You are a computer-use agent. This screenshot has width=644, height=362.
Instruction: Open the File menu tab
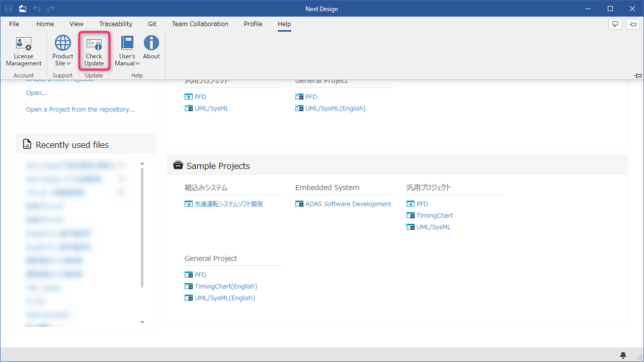[14, 24]
